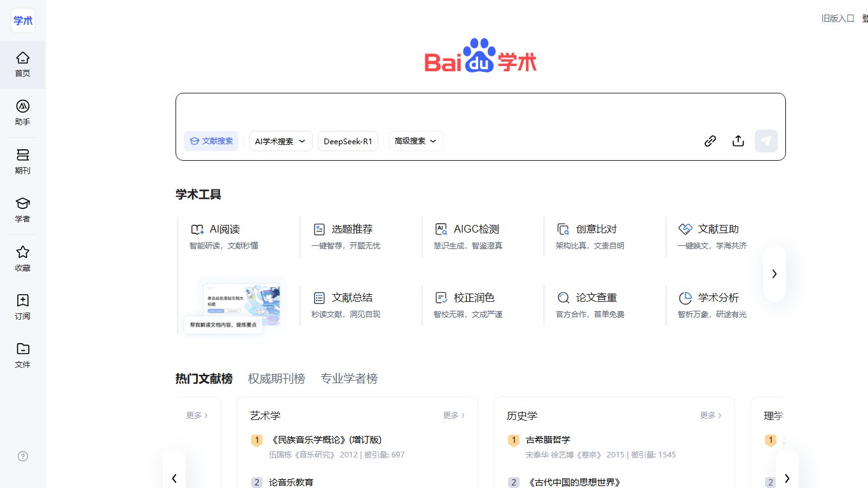Show next academic tools with right arrow
This screenshot has width=868, height=488.
tap(775, 274)
